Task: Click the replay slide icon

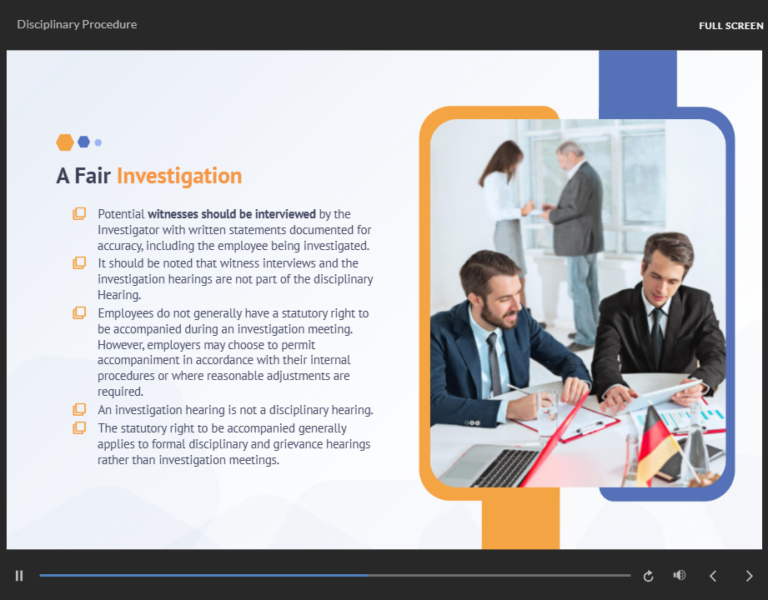Action: pyautogui.click(x=648, y=576)
